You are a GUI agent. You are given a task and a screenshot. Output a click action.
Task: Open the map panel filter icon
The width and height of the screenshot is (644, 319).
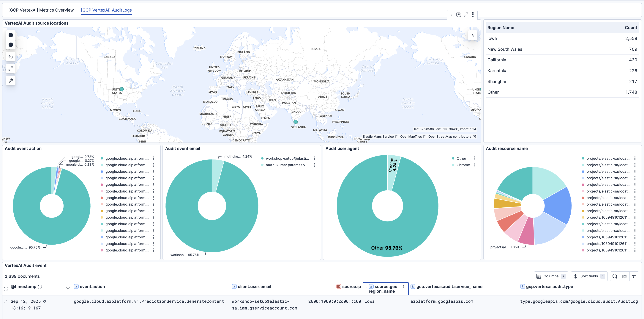click(x=451, y=15)
